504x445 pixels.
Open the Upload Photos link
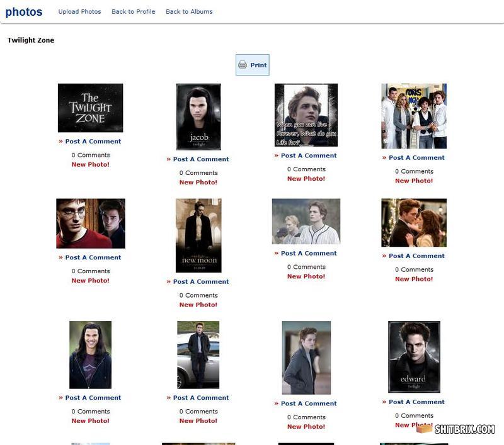[79, 11]
